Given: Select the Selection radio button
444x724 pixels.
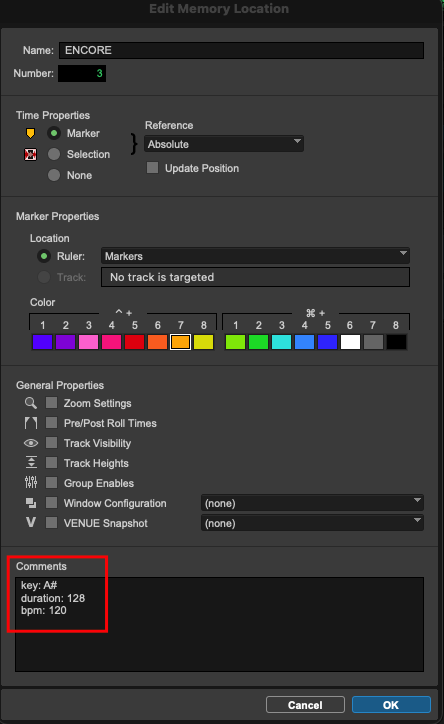Looking at the screenshot, I should click(x=54, y=154).
